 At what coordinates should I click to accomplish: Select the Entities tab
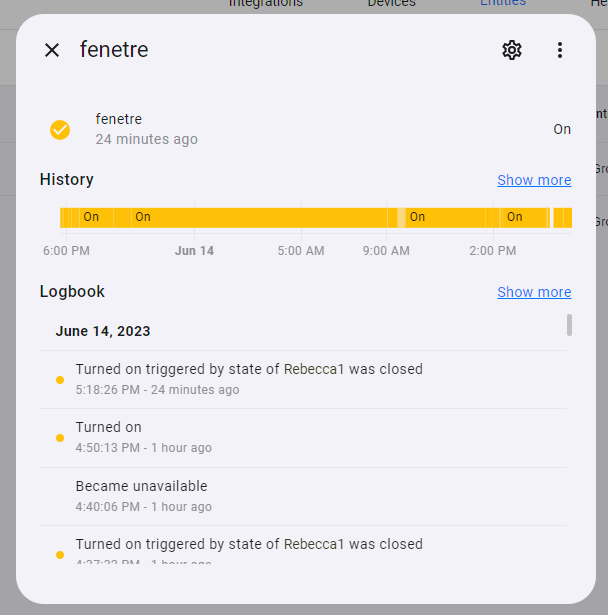(503, 4)
